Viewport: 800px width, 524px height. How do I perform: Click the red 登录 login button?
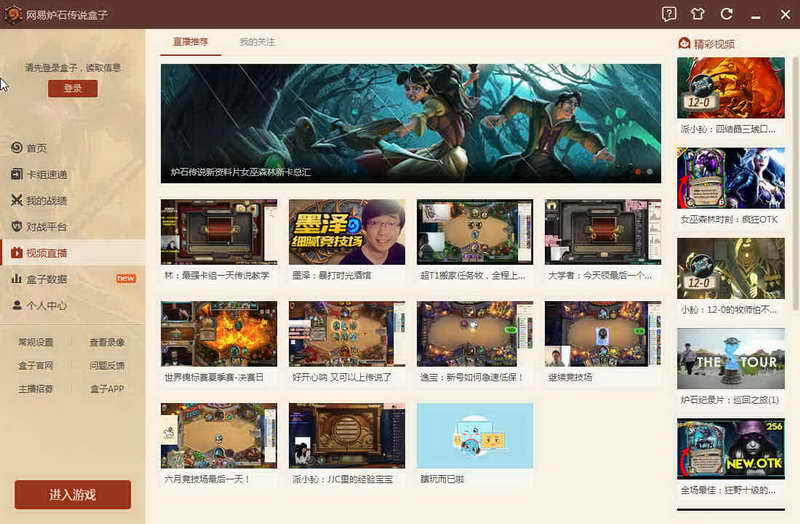point(72,88)
